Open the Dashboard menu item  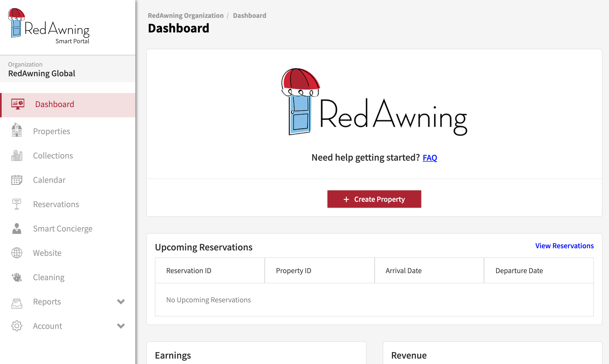pos(68,105)
